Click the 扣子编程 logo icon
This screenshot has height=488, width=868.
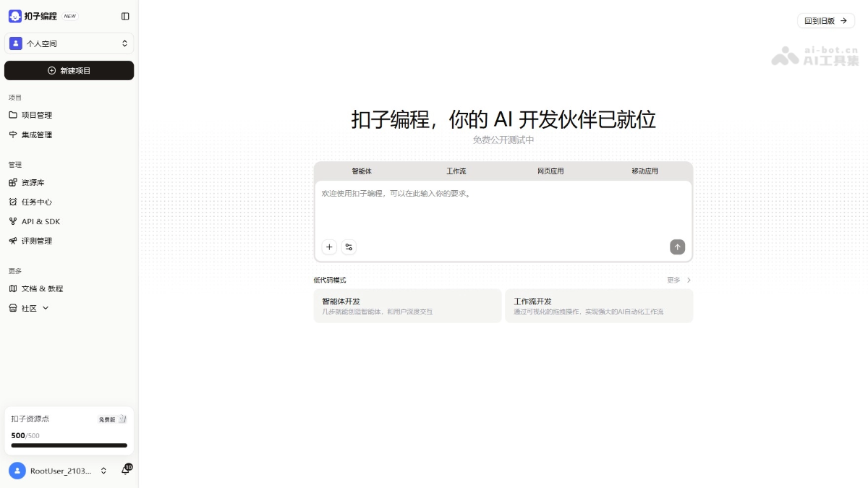[15, 16]
